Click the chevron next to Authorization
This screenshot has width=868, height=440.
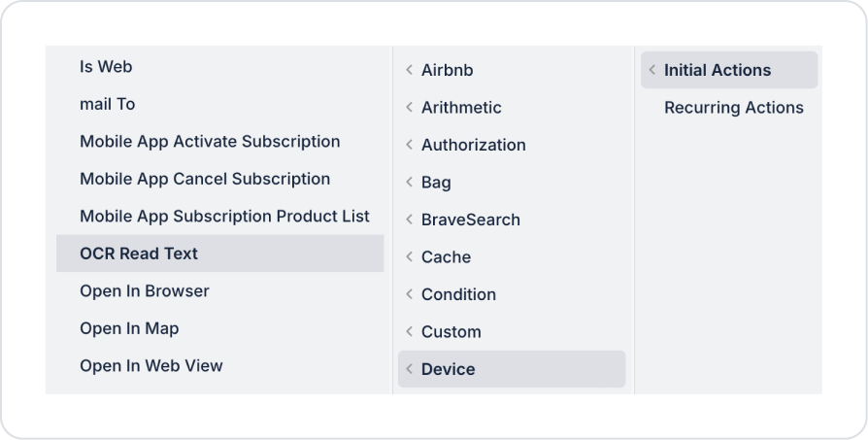[x=409, y=145]
